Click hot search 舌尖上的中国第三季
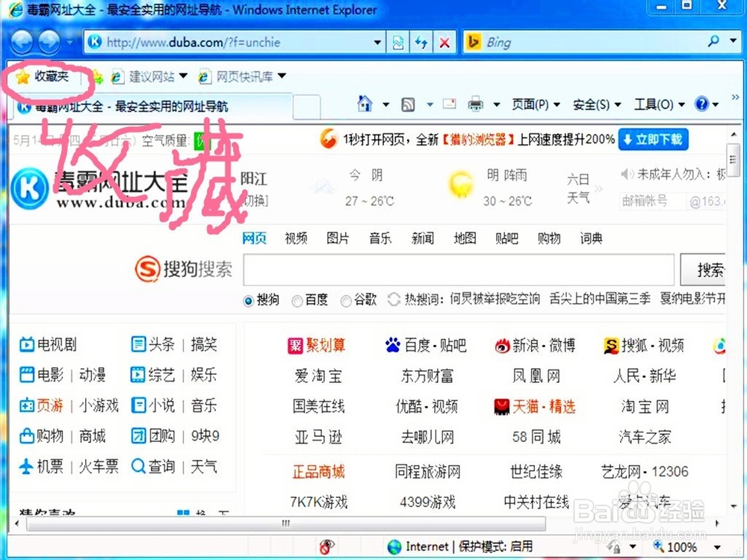The image size is (747, 560). pos(599,299)
